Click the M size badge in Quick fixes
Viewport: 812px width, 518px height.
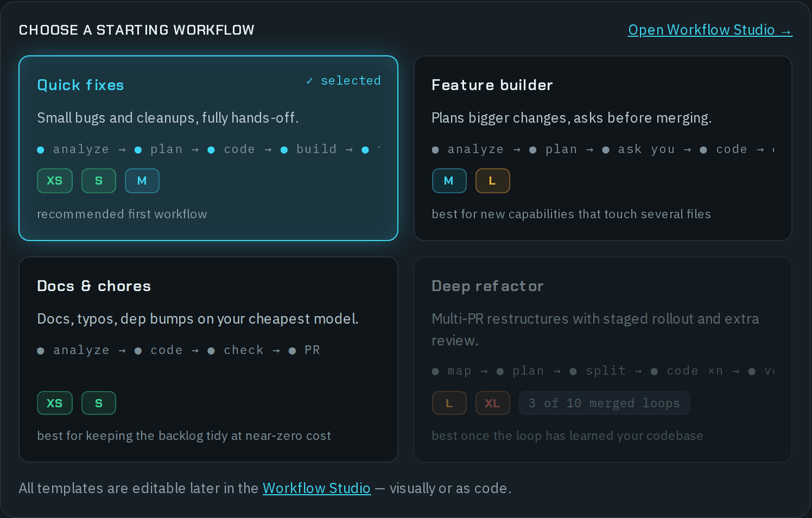point(142,181)
